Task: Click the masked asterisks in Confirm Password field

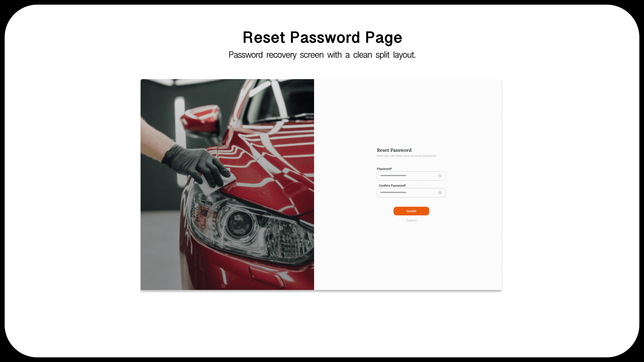Action: pos(393,193)
